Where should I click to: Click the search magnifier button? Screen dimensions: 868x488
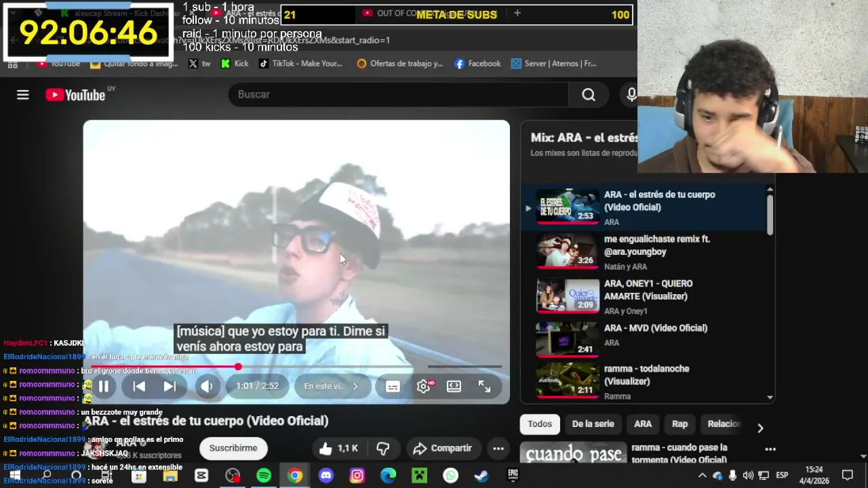(x=589, y=95)
